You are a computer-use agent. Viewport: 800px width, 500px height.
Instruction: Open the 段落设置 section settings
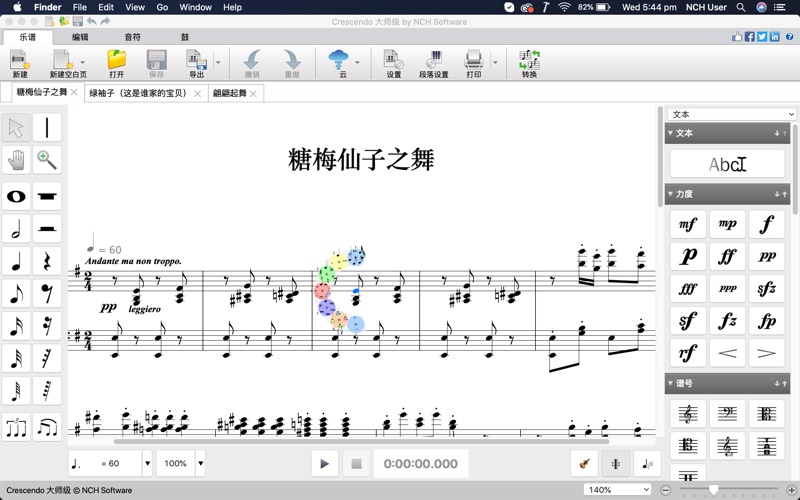tap(433, 65)
